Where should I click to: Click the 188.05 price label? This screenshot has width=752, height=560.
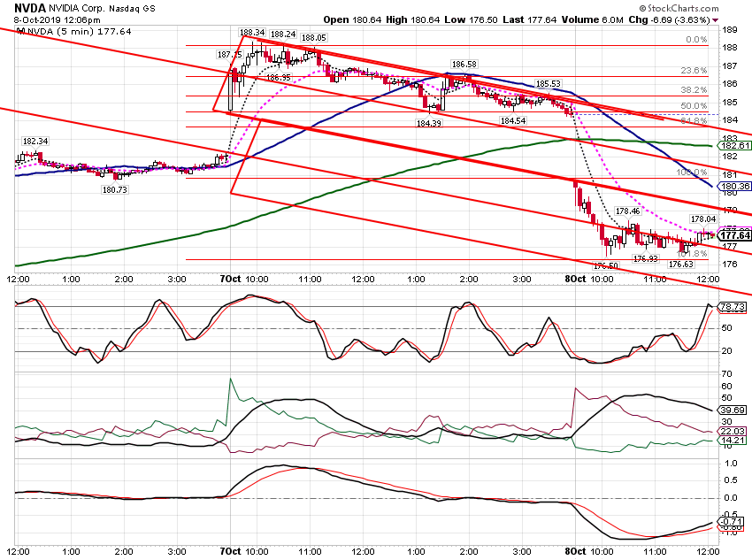tap(314, 38)
